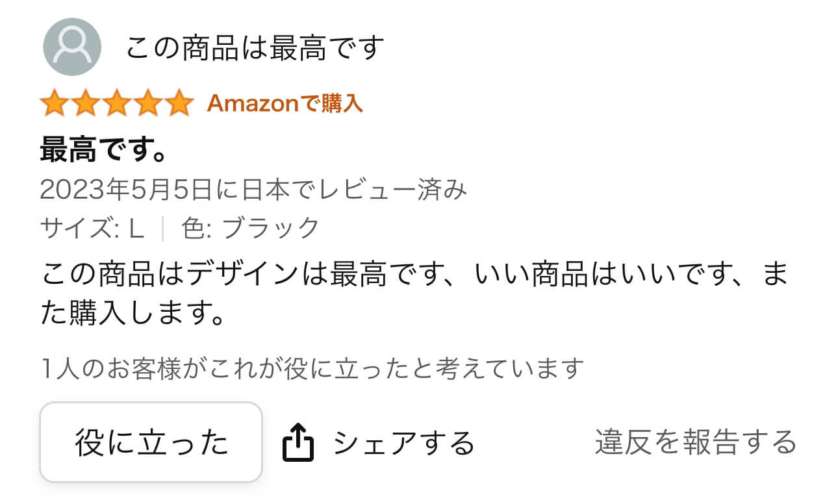Report abuse via 違反を報告する
This screenshot has width=838, height=504.
click(x=695, y=442)
